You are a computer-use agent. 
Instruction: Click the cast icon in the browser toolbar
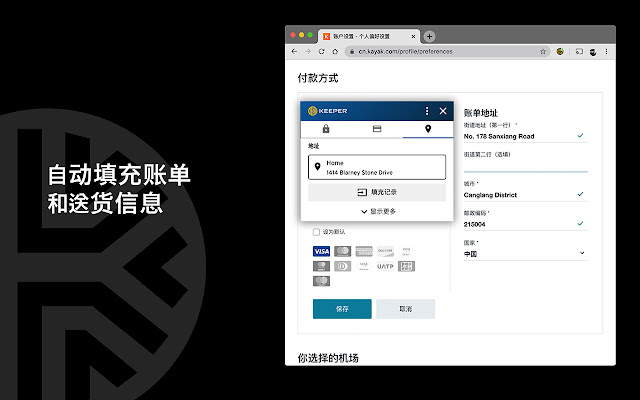[x=579, y=51]
